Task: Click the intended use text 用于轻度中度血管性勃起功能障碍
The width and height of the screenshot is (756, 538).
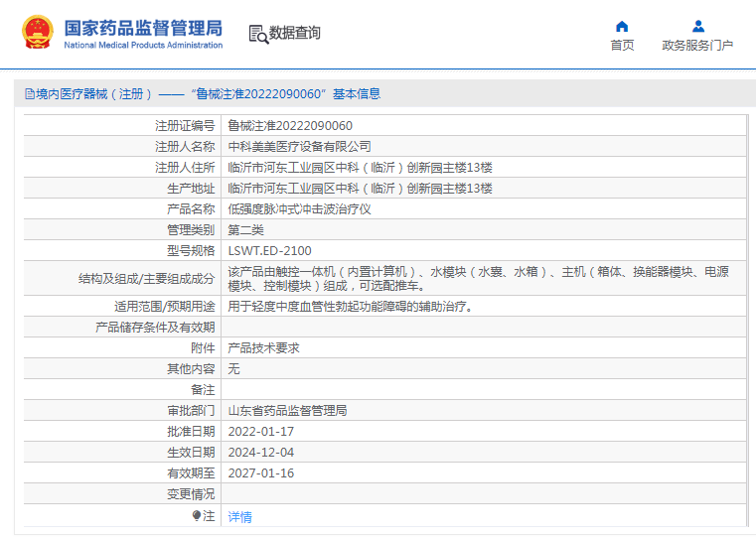Action: 351,307
